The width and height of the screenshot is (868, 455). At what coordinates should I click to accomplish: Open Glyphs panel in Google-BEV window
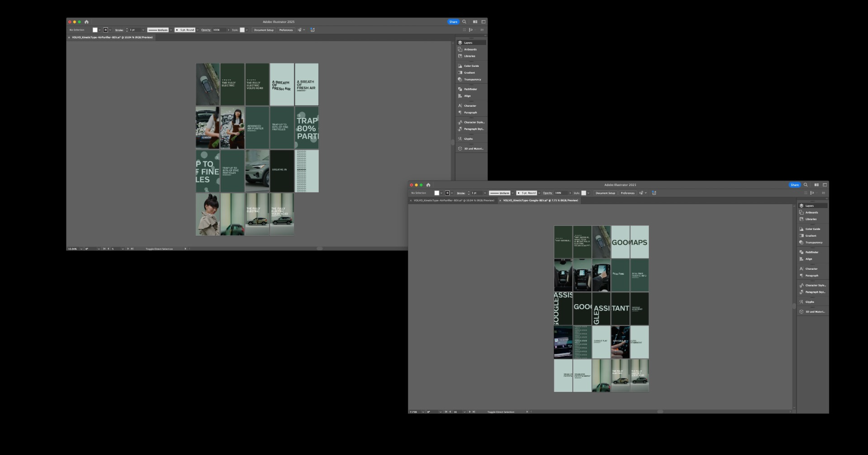pos(812,302)
